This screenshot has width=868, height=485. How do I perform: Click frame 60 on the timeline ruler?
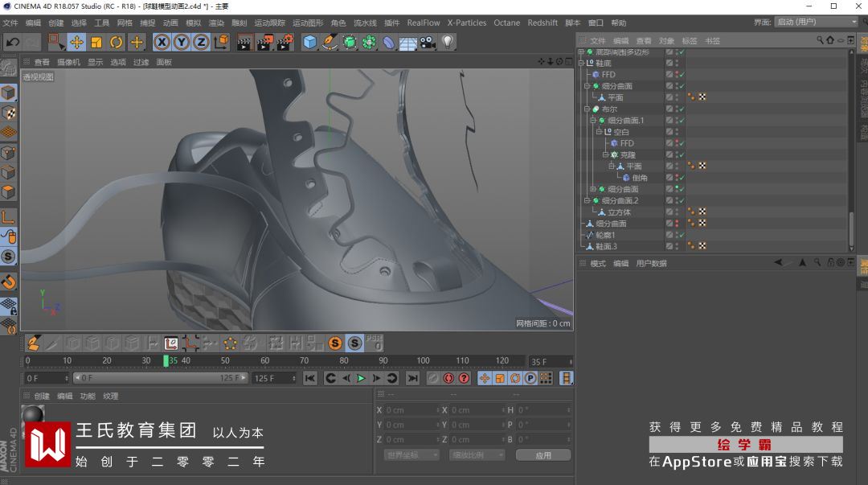(264, 361)
